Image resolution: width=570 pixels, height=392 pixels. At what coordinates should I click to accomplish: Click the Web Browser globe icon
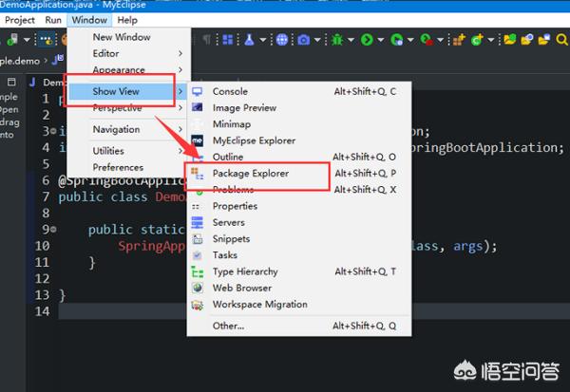[x=198, y=288]
